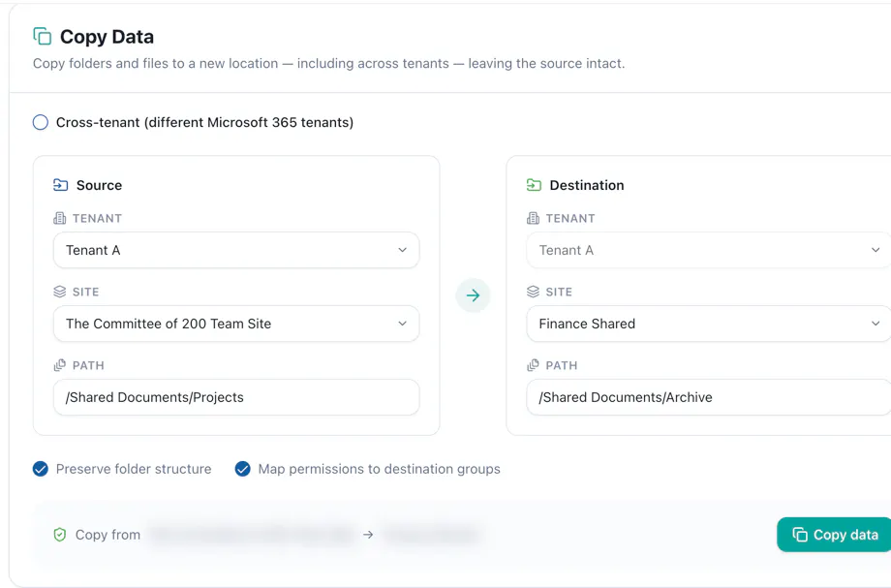Click the Destination SITE layers icon
This screenshot has height=588, width=891.
[x=533, y=292]
